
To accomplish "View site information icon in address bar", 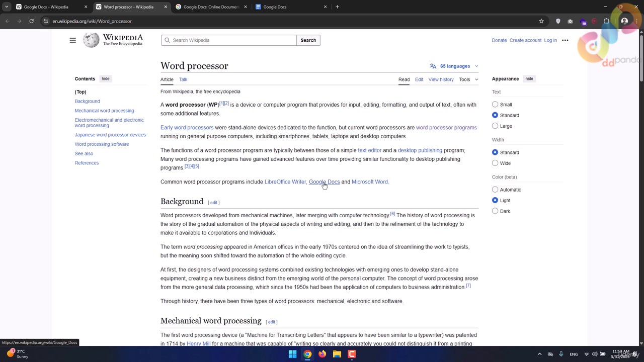I will pos(46,21).
